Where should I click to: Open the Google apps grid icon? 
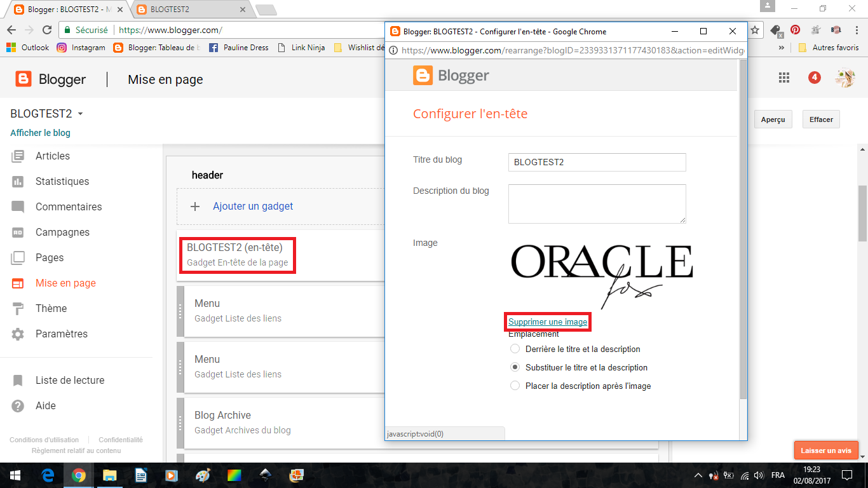click(x=784, y=78)
